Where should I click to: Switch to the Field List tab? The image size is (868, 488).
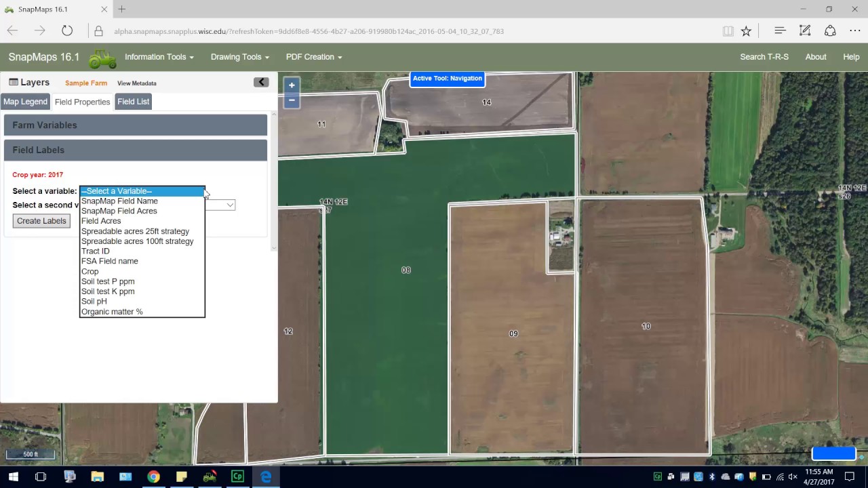(133, 102)
